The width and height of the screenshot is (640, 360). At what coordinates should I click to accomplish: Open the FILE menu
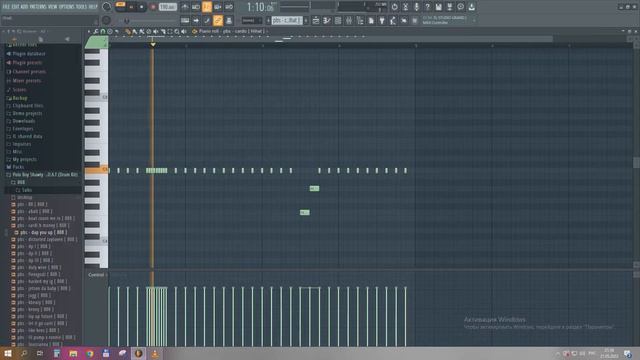[6, 7]
